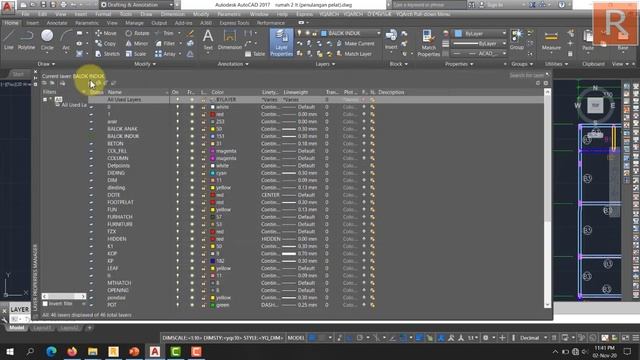Toggle Freeze for OPENING layer
Image resolution: width=640 pixels, height=360 pixels.
pyautogui.click(x=192, y=291)
